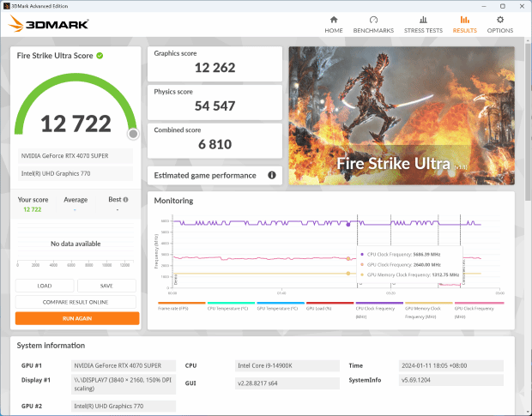
Task: Select the OPTIONS menu label
Action: [x=499, y=31]
